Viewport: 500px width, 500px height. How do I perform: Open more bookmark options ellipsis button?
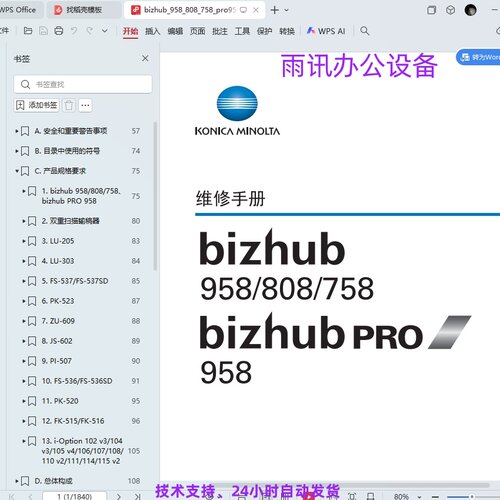point(85,105)
